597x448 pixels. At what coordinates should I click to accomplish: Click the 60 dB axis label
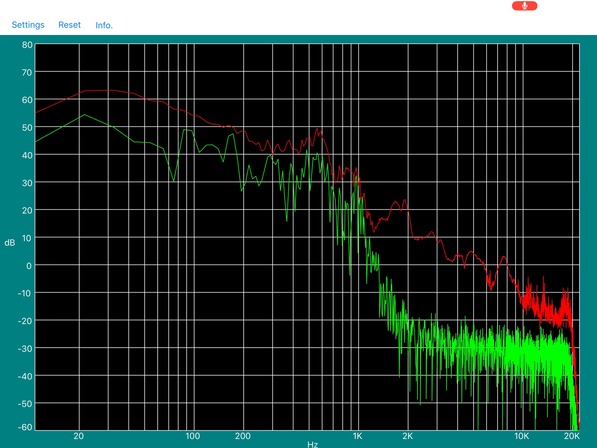[27, 100]
